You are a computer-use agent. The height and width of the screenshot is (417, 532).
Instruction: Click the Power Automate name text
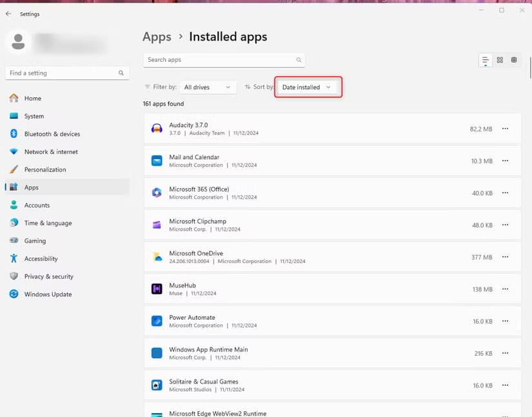[x=192, y=317]
